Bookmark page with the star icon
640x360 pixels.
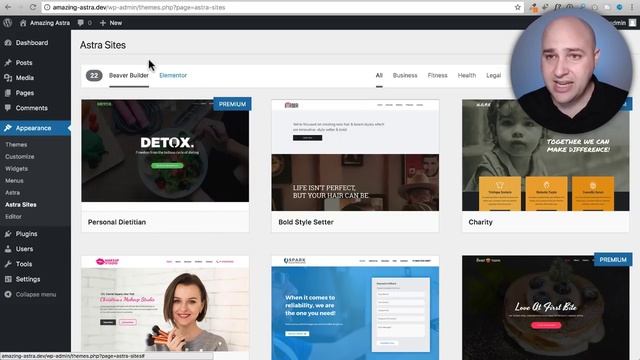(518, 7)
